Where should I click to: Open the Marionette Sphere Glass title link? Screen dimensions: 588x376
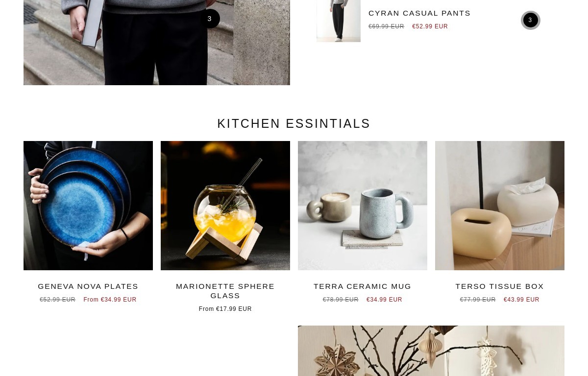225,291
